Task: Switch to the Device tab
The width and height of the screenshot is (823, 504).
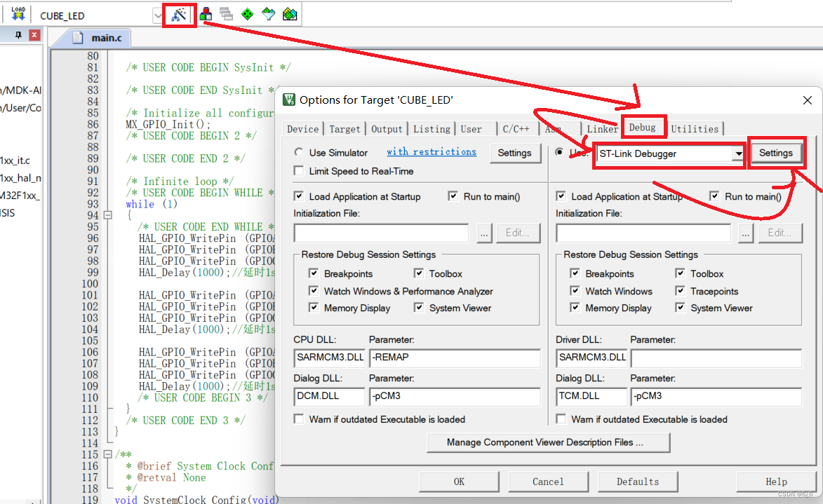Action: pos(303,129)
